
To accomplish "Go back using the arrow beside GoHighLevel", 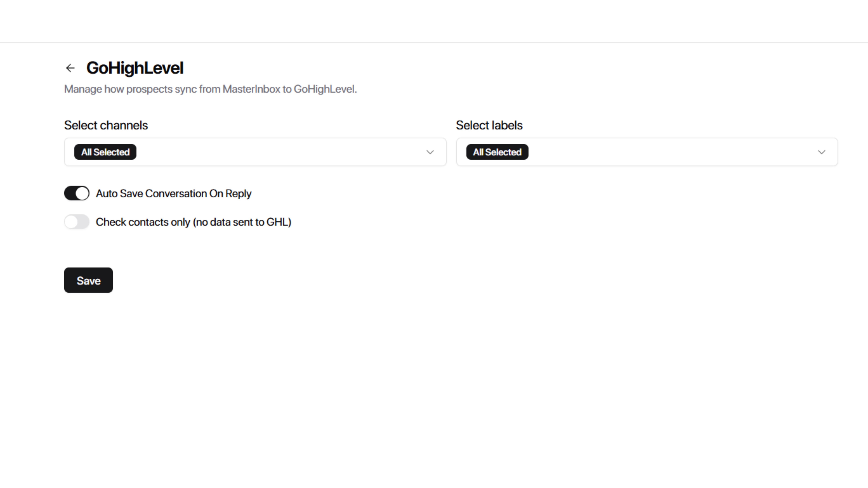I will [x=70, y=68].
